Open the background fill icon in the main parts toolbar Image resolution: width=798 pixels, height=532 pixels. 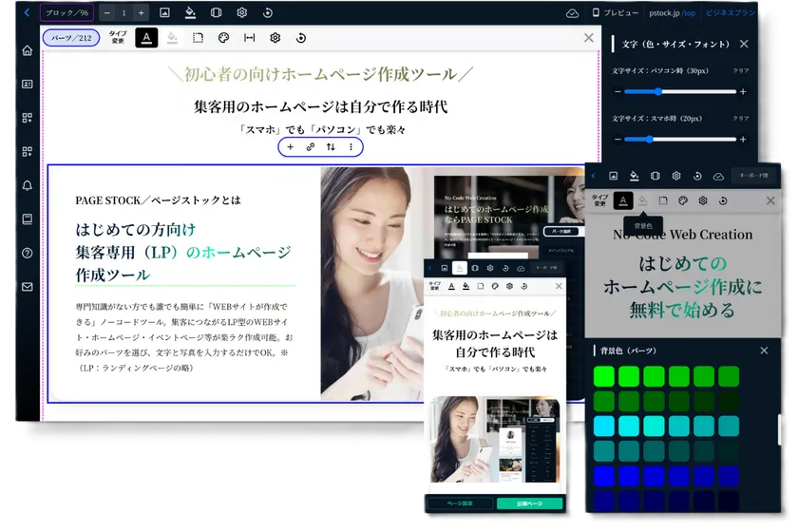click(x=172, y=38)
